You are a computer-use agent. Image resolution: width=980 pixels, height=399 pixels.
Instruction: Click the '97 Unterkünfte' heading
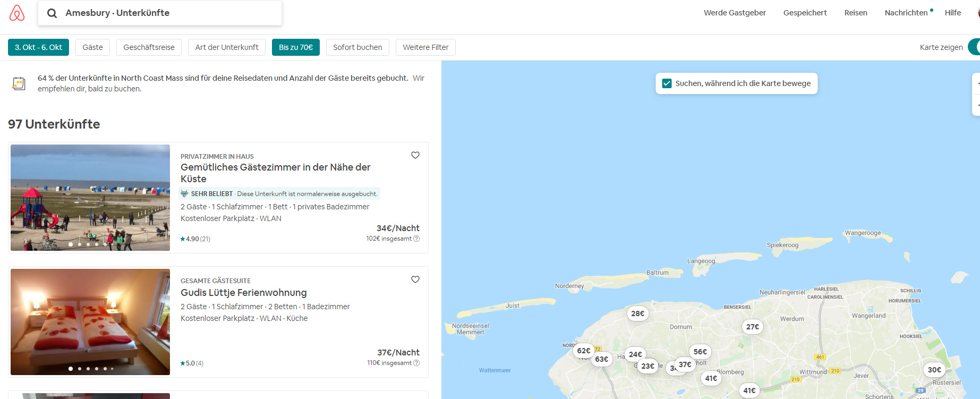point(54,124)
